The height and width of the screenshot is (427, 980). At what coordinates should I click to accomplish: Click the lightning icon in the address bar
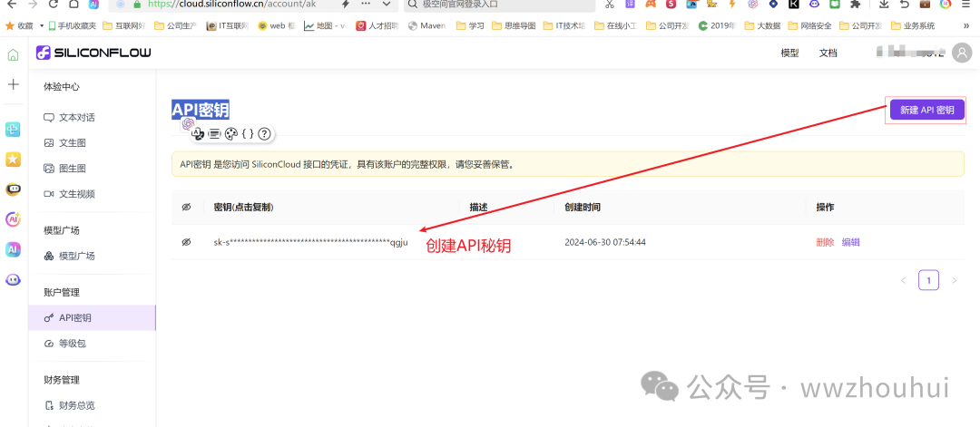coord(345,4)
